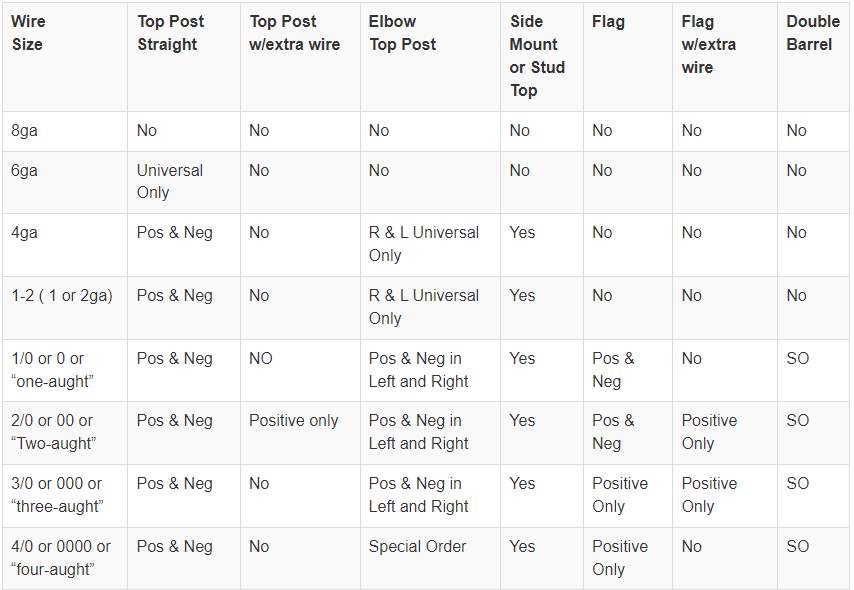Click "Universal Only" in the 6ga row
The height and width of the screenshot is (590, 854).
[170, 181]
